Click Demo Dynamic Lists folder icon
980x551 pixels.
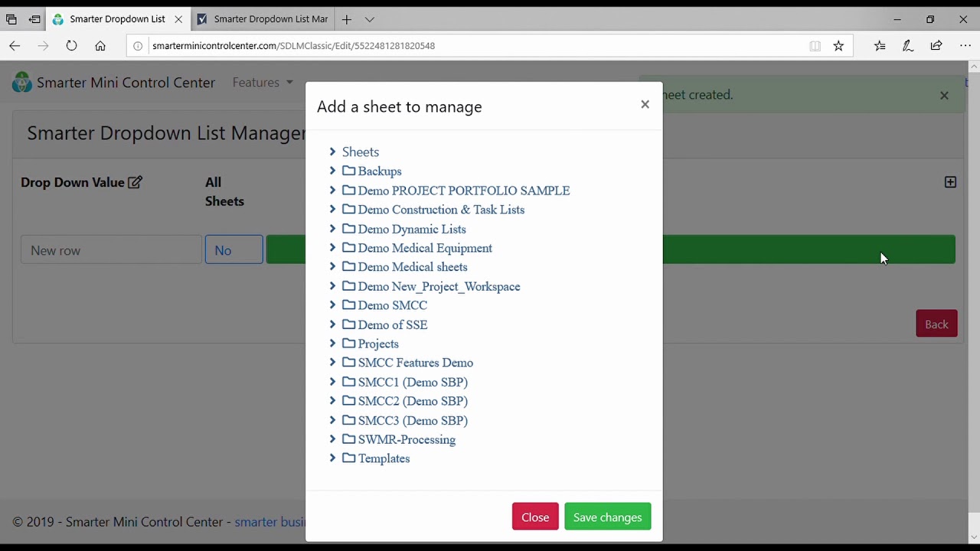[349, 228]
